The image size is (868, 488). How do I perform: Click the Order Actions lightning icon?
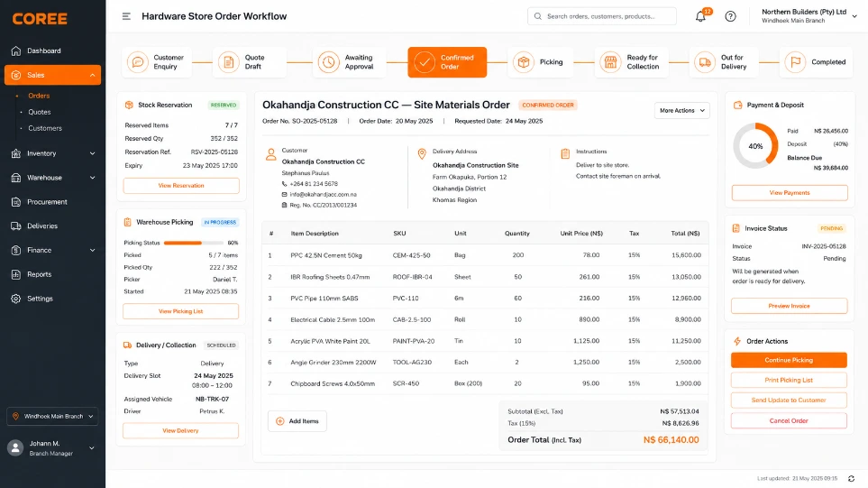(x=736, y=341)
